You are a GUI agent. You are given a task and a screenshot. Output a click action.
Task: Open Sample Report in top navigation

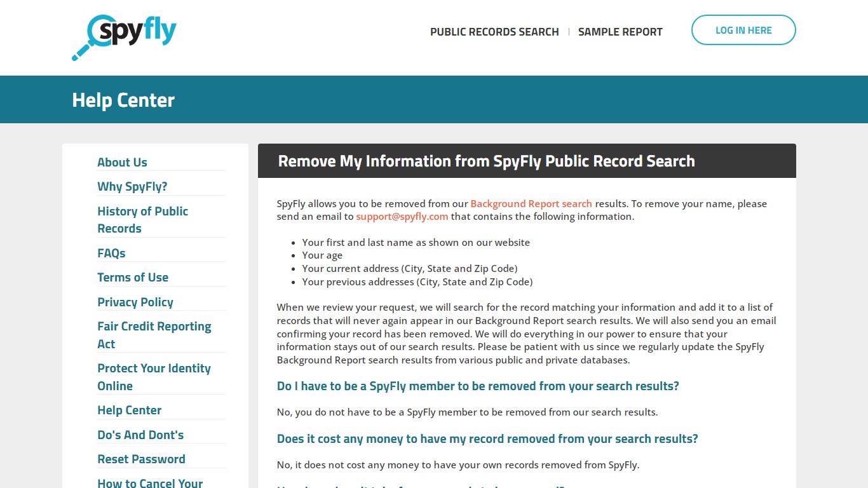(620, 32)
